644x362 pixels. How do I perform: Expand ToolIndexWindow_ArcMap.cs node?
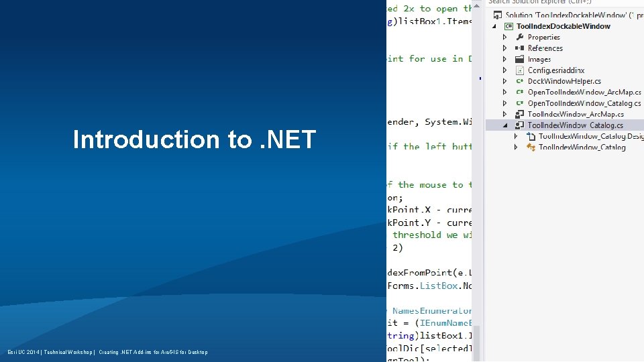(x=504, y=115)
